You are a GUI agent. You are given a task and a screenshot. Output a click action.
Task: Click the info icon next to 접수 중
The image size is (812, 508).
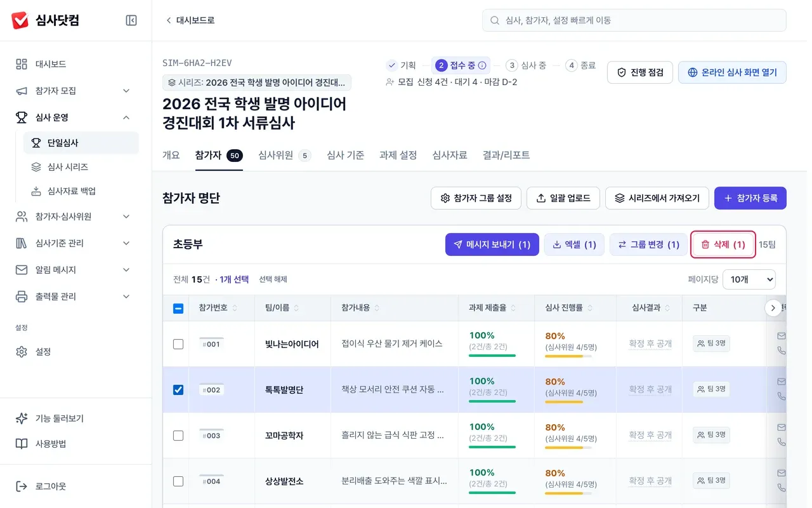point(482,65)
